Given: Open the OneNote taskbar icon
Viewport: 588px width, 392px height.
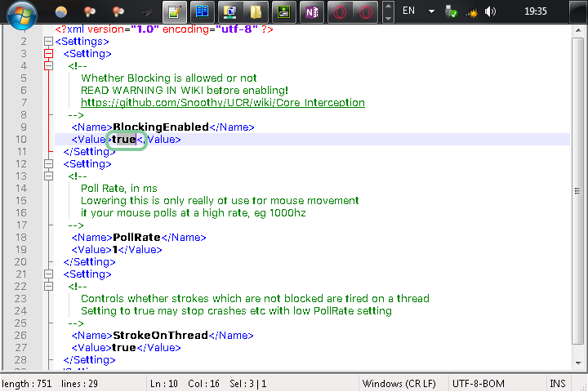Looking at the screenshot, I should click(310, 12).
